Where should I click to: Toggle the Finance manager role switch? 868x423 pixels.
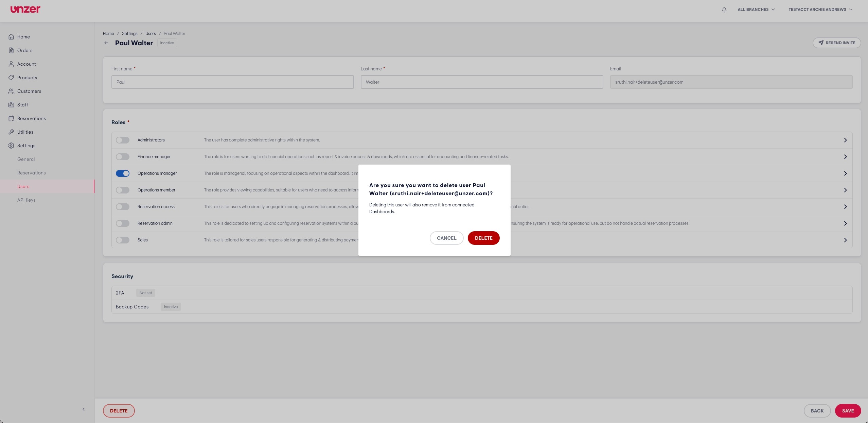tap(123, 157)
